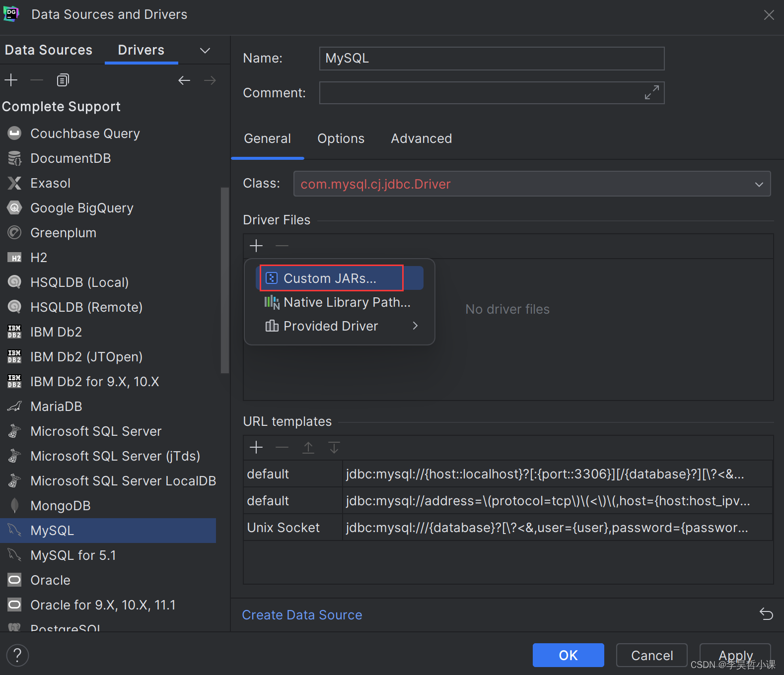Click the duplicate driver icon

(63, 80)
